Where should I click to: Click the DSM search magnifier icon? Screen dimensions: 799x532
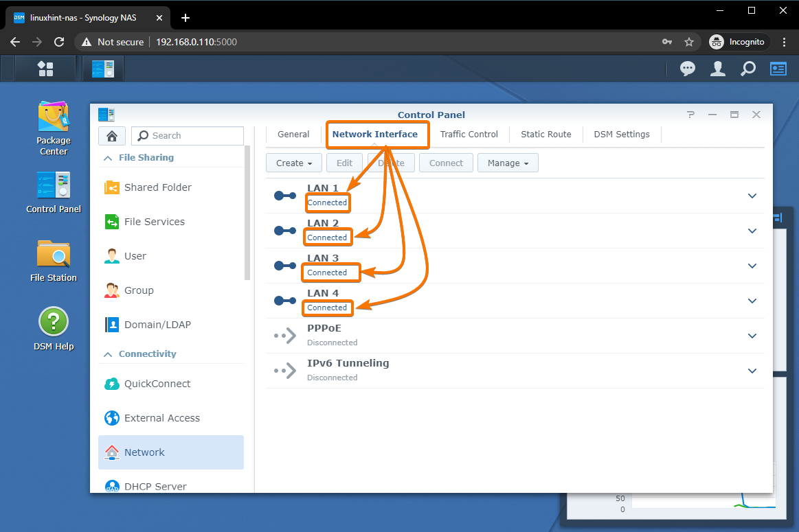click(x=748, y=69)
